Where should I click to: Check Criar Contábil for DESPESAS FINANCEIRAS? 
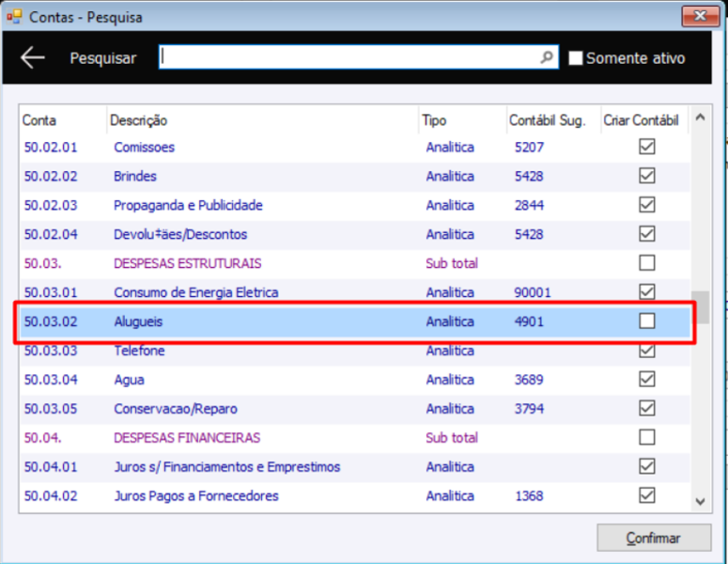tap(647, 437)
